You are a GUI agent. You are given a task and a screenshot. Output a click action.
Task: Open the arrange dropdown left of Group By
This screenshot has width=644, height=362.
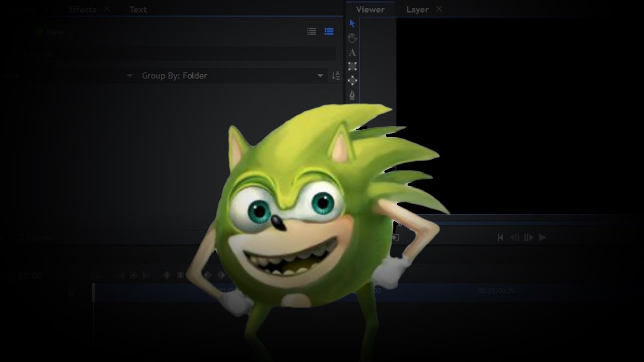[67, 76]
